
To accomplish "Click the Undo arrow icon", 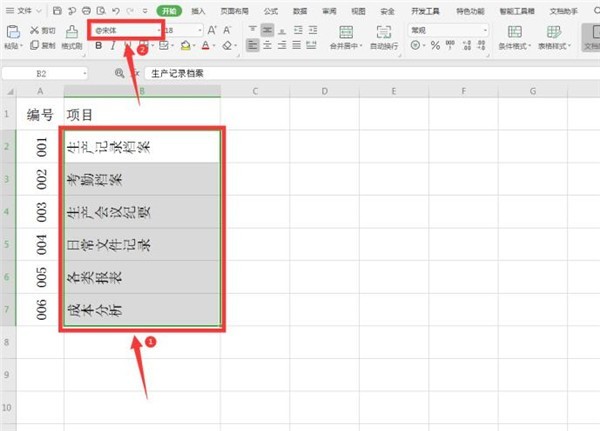I will point(117,10).
